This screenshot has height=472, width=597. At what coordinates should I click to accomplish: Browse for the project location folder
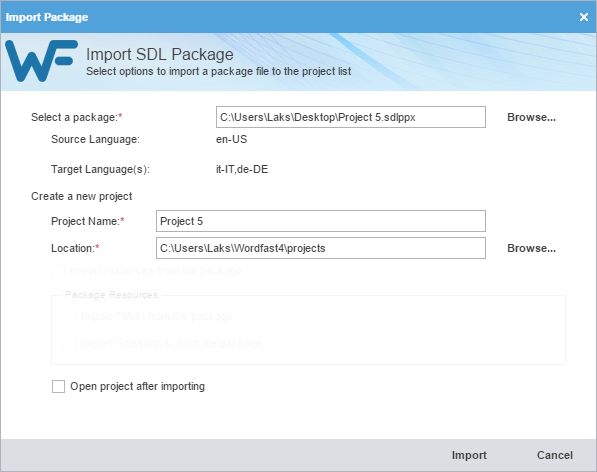(532, 248)
